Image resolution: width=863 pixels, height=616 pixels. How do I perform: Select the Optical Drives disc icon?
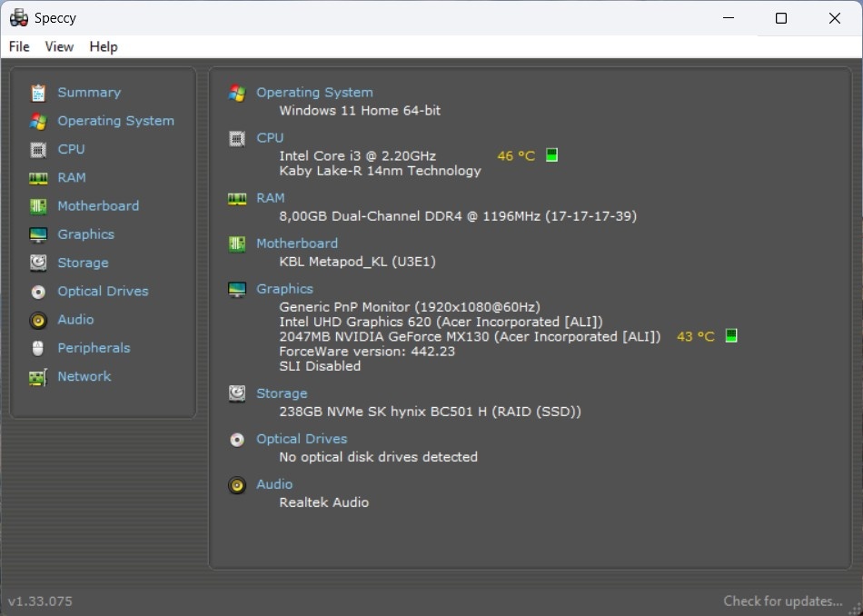click(x=37, y=291)
